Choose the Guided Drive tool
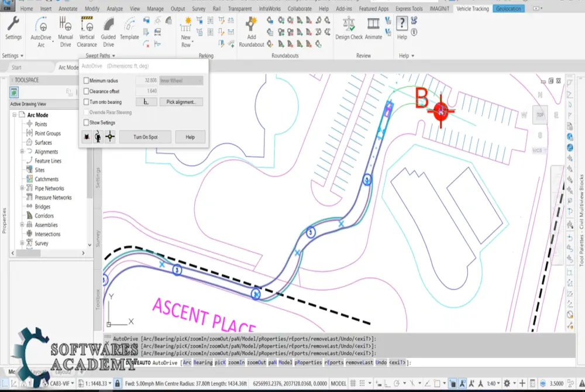The height and width of the screenshot is (392, 585). click(108, 32)
